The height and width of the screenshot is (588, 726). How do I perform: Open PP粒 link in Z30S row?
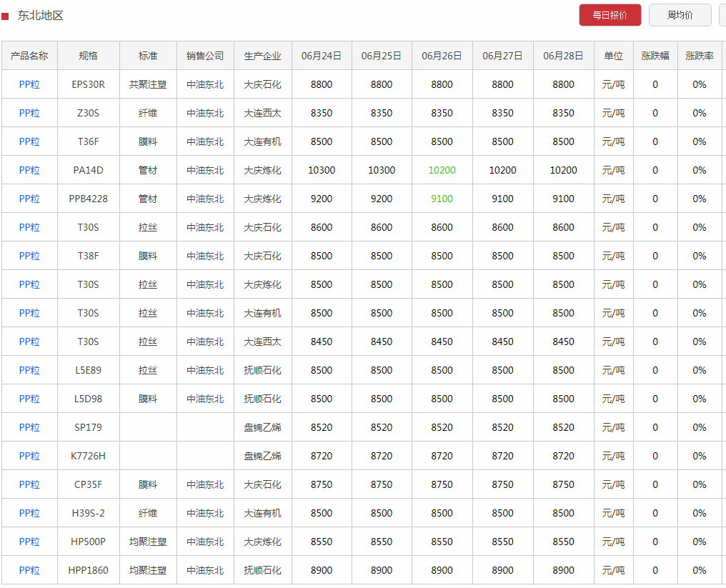(29, 113)
